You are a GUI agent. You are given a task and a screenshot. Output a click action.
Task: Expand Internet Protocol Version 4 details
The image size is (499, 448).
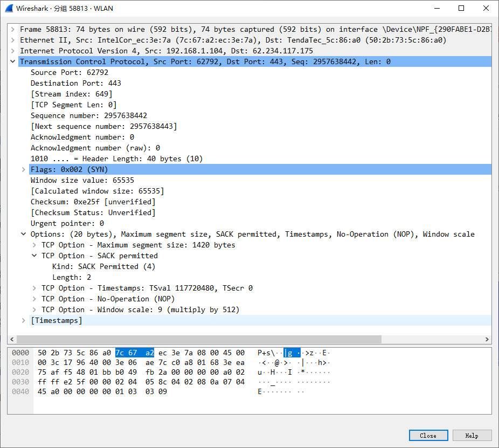(x=12, y=51)
